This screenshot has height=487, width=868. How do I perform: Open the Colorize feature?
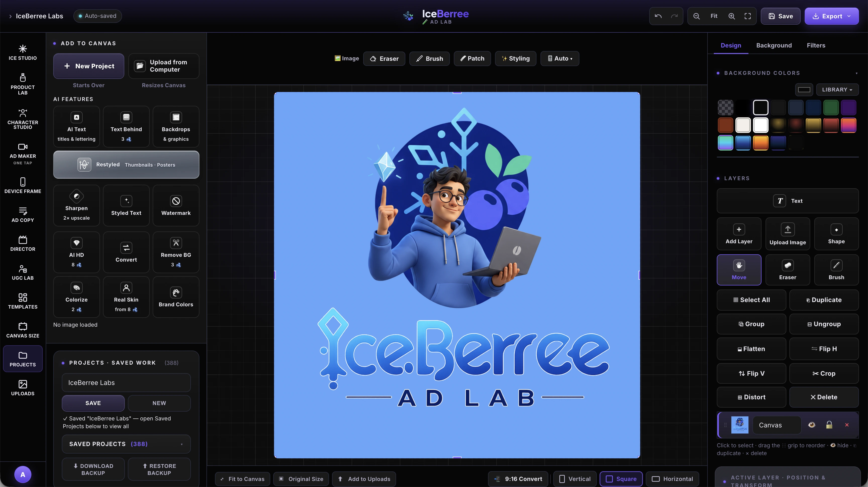coord(77,297)
